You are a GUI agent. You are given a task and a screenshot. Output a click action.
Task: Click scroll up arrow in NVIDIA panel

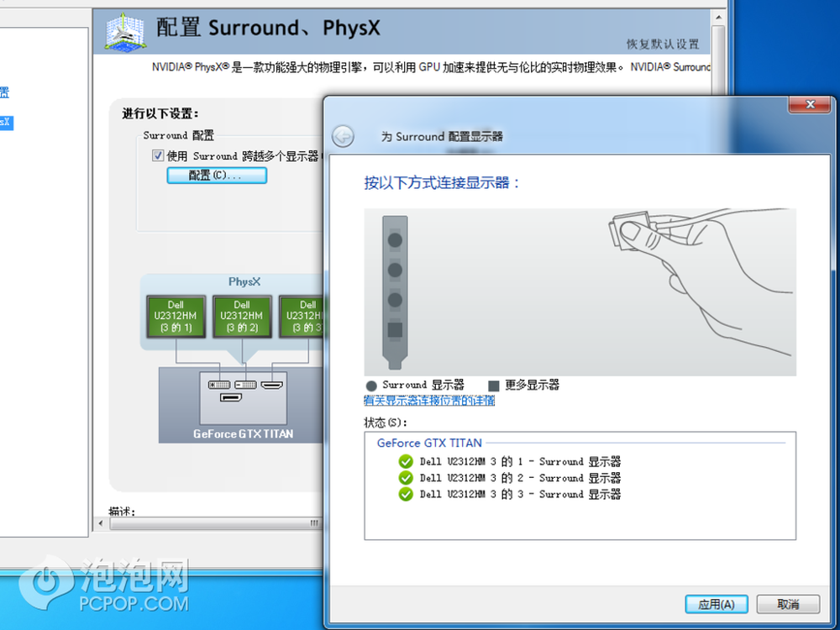point(718,17)
